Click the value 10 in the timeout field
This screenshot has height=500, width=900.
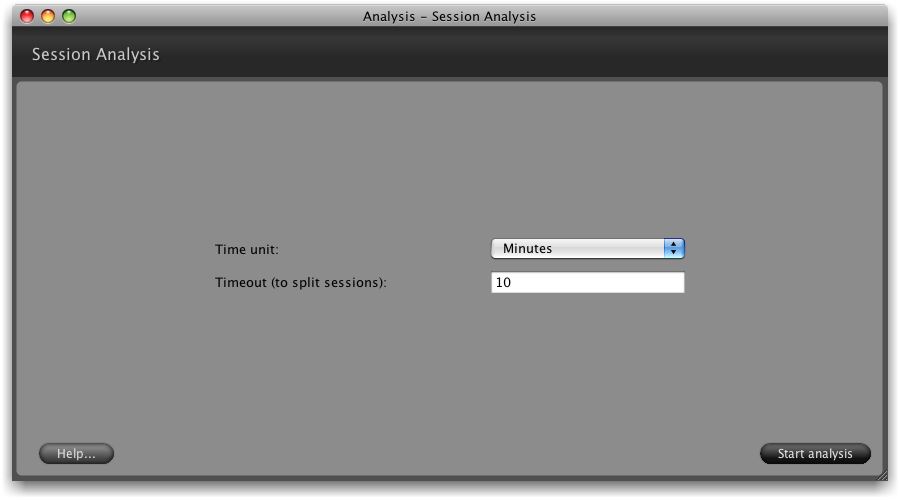(504, 283)
